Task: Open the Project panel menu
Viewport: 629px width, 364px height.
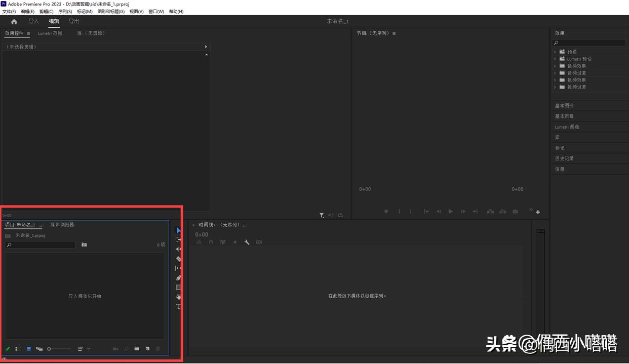Action: 41,224
